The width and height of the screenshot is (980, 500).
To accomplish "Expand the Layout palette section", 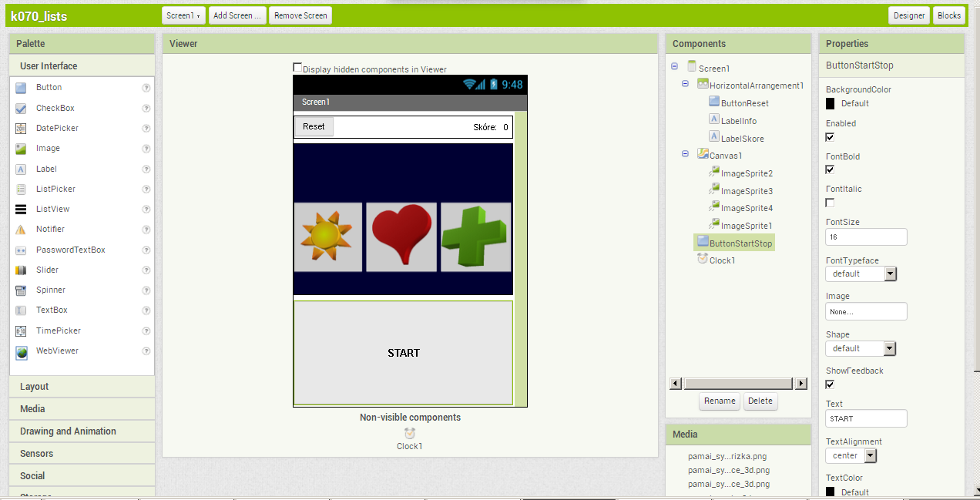I will (x=82, y=387).
